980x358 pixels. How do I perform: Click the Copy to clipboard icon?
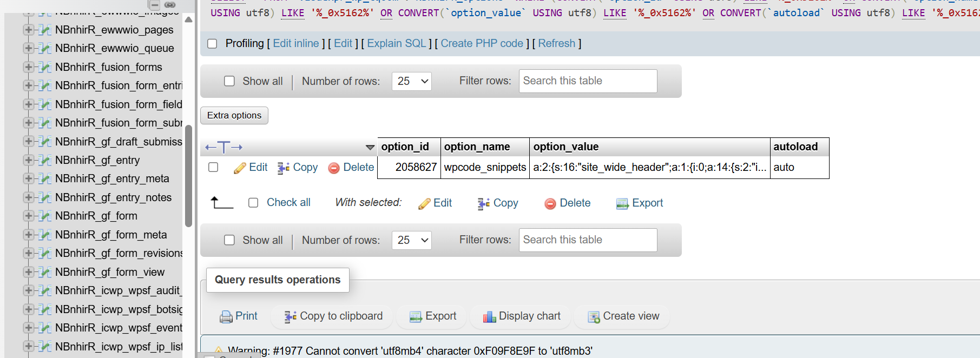click(x=291, y=317)
